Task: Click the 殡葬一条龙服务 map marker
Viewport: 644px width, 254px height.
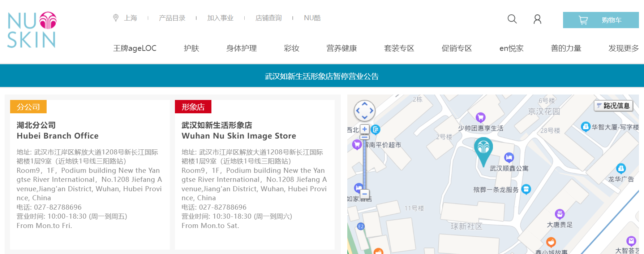Action: coord(526,189)
